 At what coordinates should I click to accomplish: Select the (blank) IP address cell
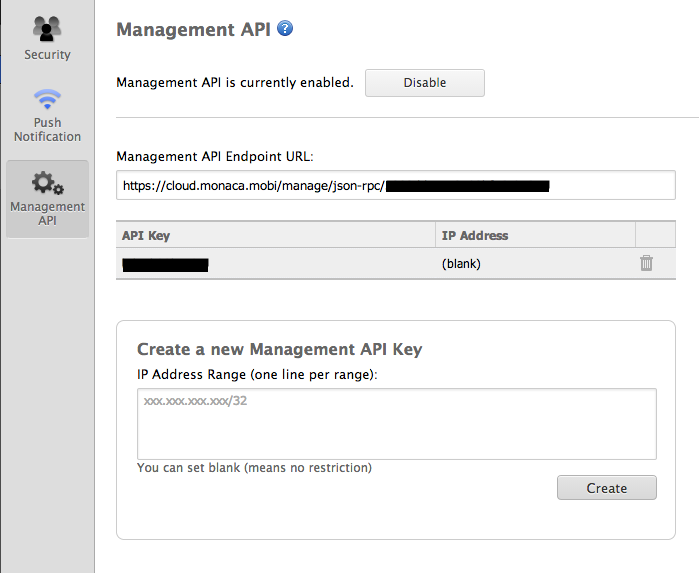point(463,264)
